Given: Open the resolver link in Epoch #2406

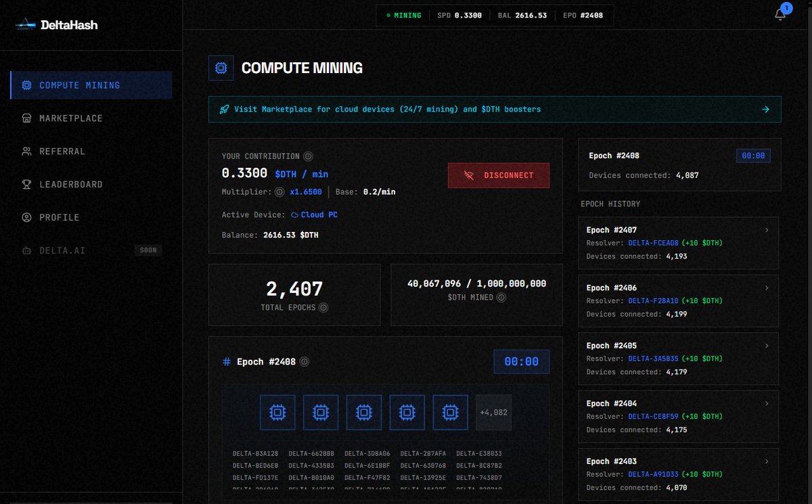Looking at the screenshot, I should tap(653, 300).
